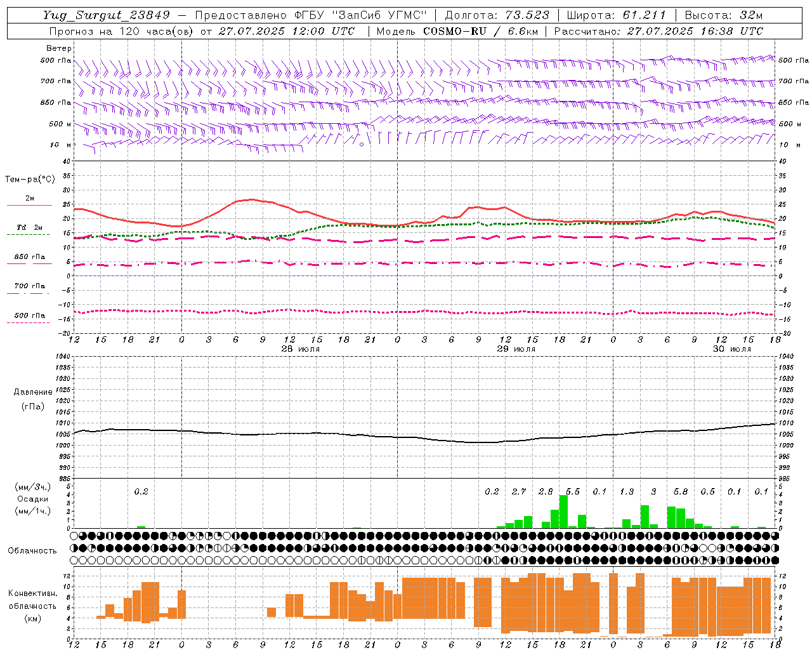Click 'Рассчитано: 27.07.2025 16:38 UTC' timestamp

coord(658,31)
